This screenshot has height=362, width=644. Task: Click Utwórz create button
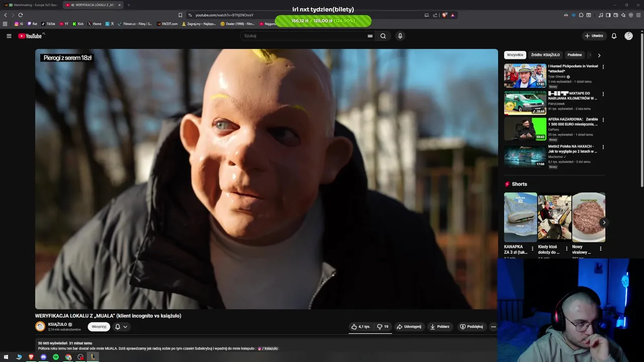point(594,36)
